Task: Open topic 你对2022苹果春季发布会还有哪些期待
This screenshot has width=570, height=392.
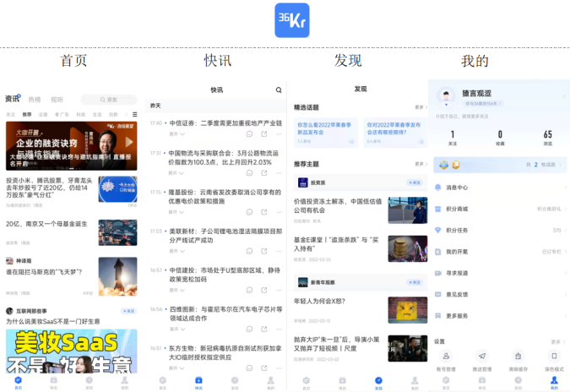Action: click(x=395, y=133)
